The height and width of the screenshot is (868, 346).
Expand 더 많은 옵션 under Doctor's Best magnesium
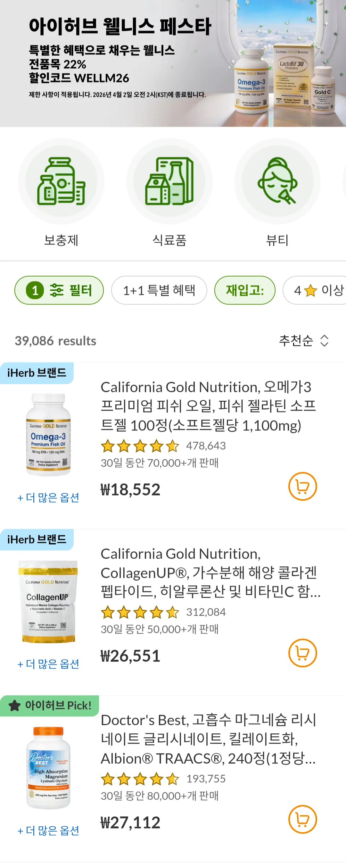(x=48, y=830)
